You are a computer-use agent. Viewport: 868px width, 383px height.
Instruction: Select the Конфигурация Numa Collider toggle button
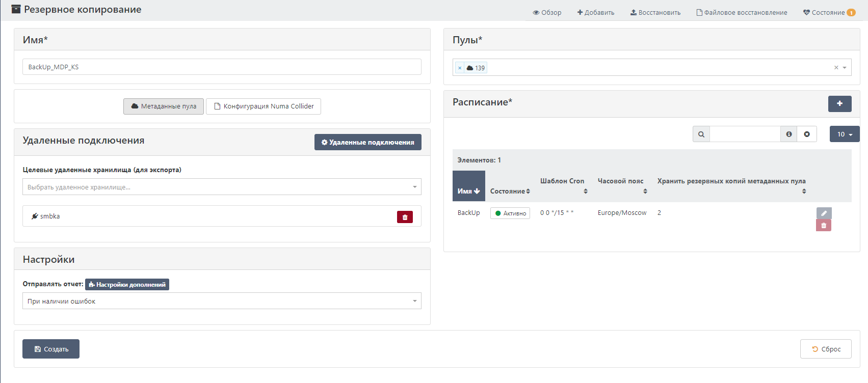[264, 106]
